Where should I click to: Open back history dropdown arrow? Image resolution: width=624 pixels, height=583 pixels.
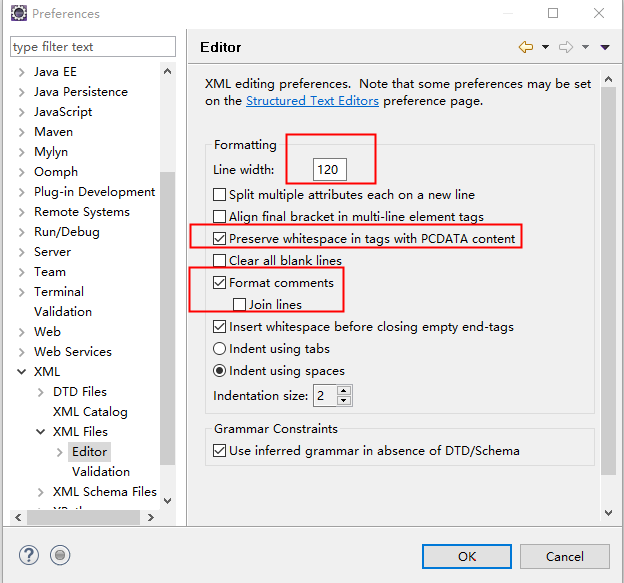pyautogui.click(x=545, y=47)
